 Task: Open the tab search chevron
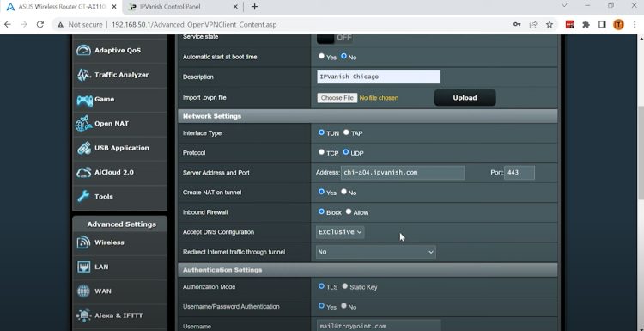(564, 6)
